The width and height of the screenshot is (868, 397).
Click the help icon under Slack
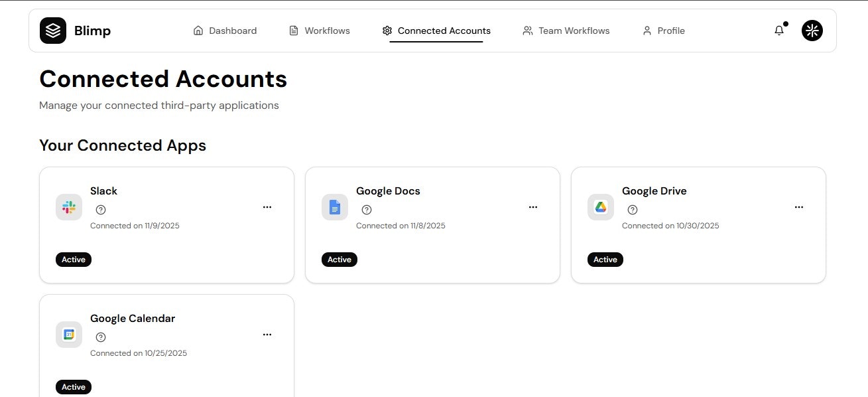tap(101, 210)
